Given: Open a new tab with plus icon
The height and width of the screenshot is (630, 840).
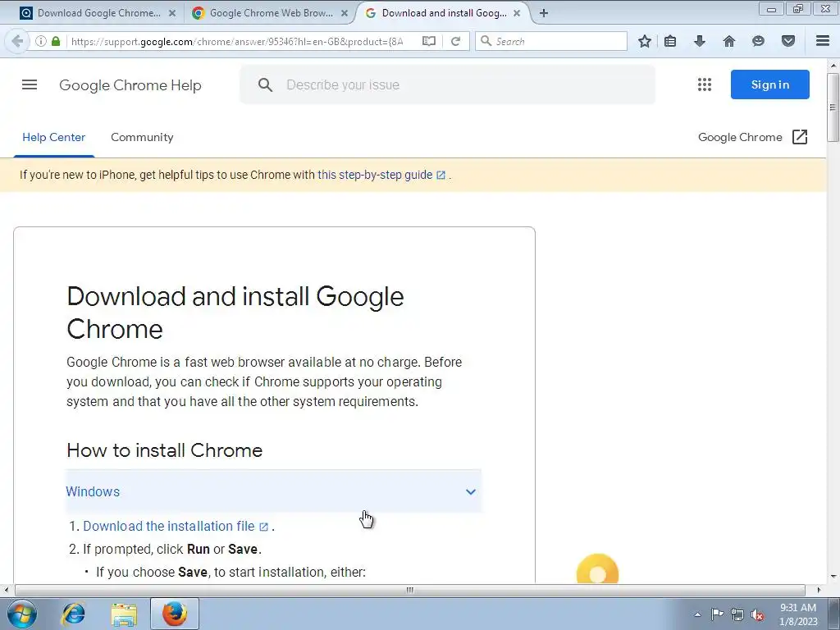Looking at the screenshot, I should (x=544, y=13).
